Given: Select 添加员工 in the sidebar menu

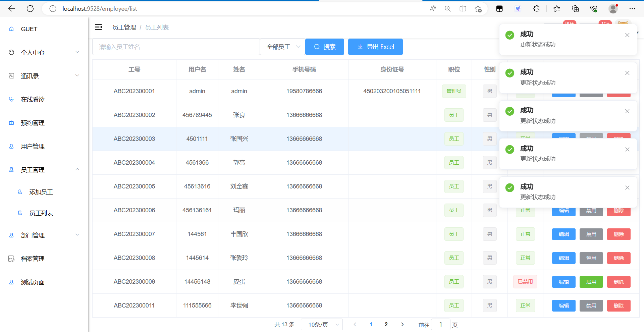Looking at the screenshot, I should click(x=41, y=192).
